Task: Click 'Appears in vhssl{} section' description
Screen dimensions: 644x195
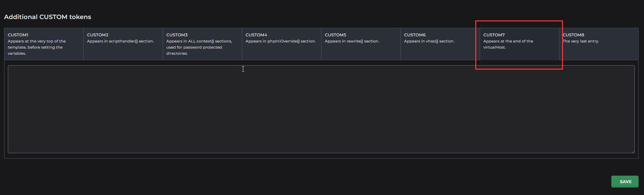Action: coord(429,41)
